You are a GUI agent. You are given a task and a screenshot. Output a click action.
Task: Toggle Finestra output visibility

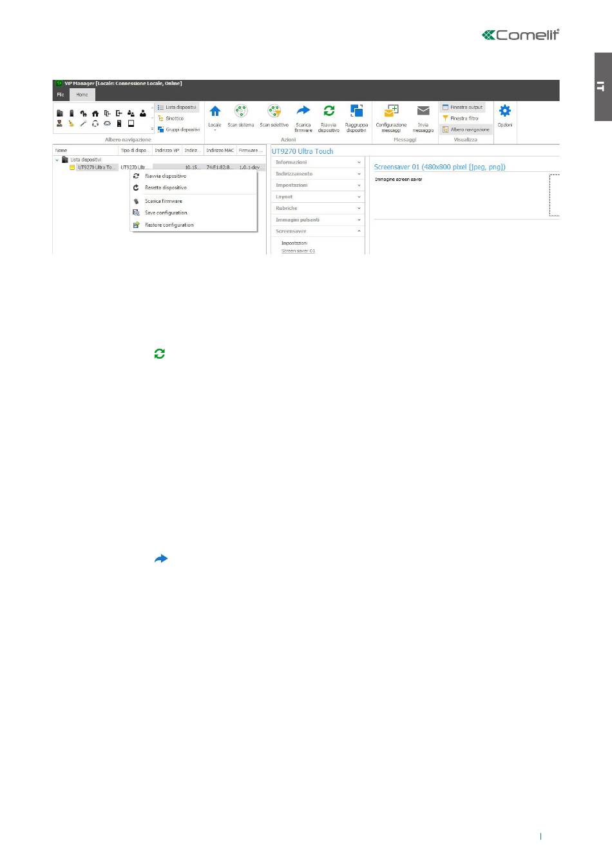tap(463, 108)
